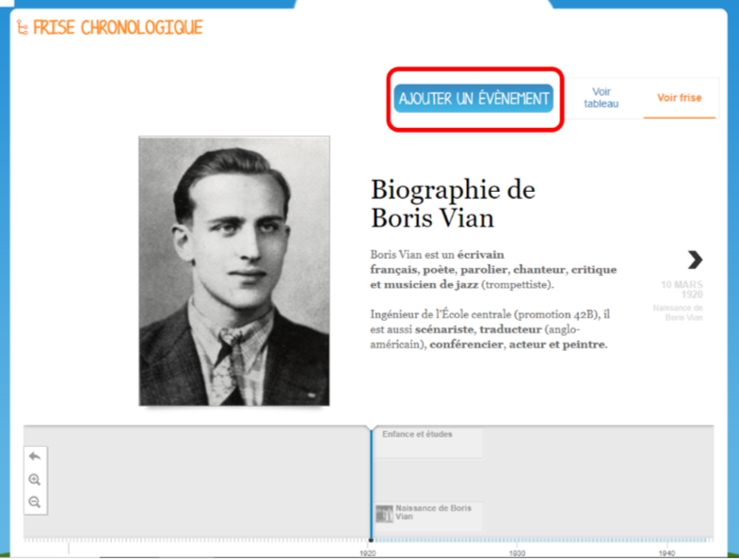Click the 1940 year mark on timeline

tap(667, 553)
